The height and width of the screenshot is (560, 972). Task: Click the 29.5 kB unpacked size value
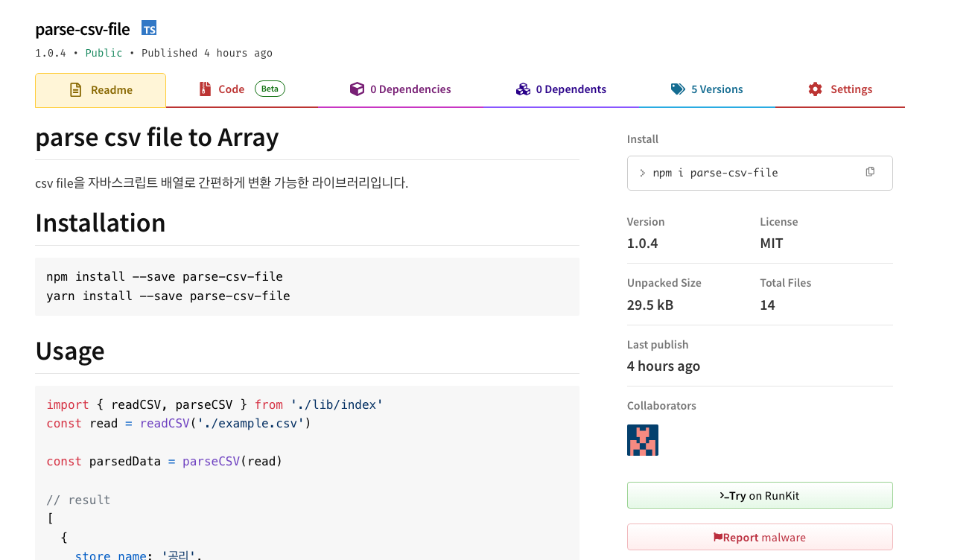[x=650, y=305]
